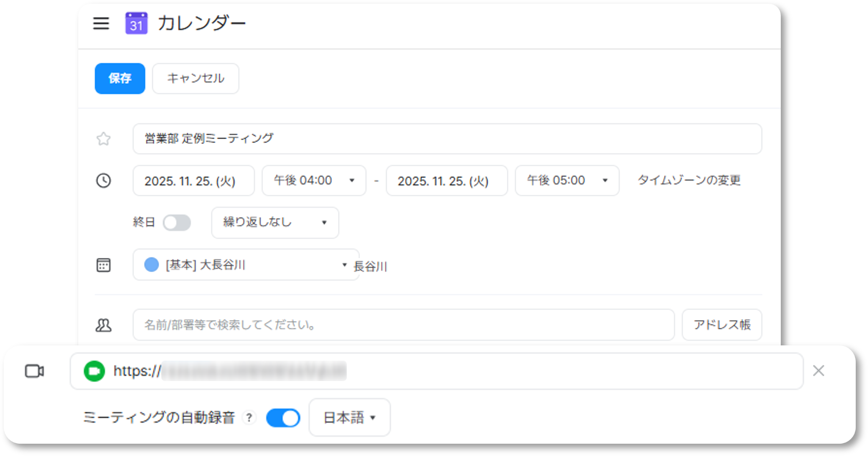Expand the 繰り返しなし repeat dropdown
Viewport: 868px width, 456px height.
tap(275, 222)
